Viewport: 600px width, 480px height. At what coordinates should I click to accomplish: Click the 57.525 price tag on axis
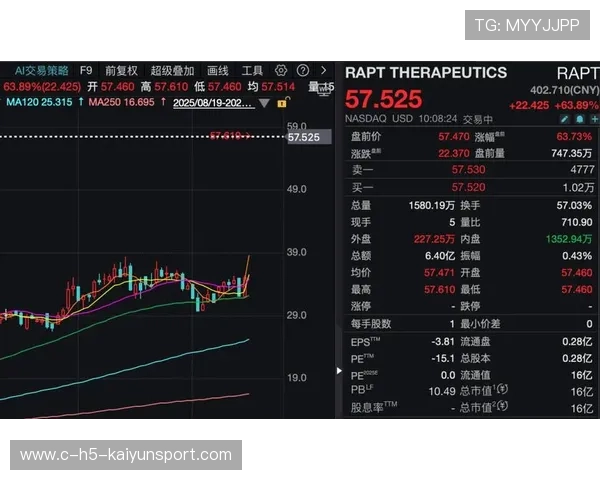click(x=309, y=137)
